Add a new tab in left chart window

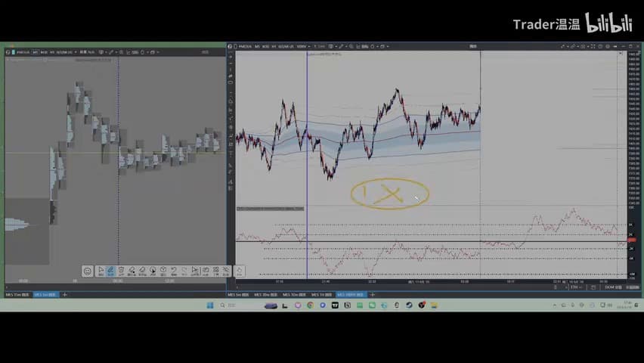click(x=64, y=295)
